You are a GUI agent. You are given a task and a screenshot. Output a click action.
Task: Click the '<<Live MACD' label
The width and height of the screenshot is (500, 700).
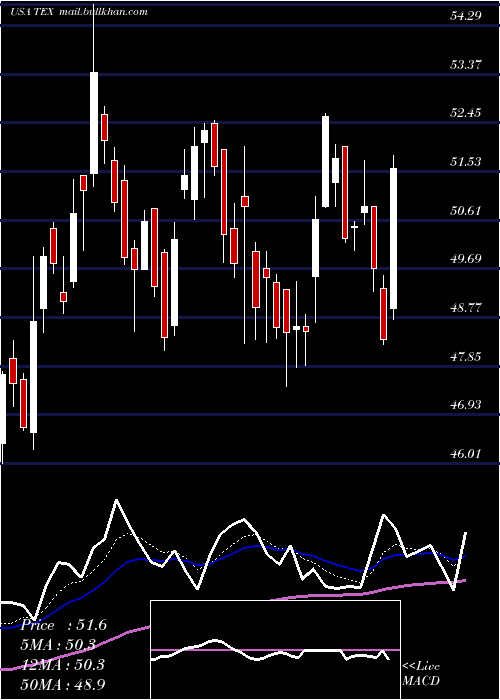click(x=421, y=673)
